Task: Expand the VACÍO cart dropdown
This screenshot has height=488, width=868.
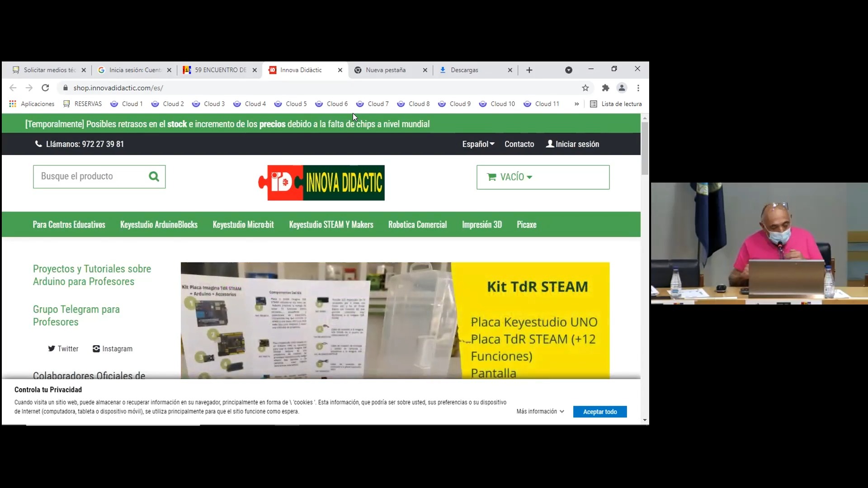Action: pyautogui.click(x=543, y=177)
